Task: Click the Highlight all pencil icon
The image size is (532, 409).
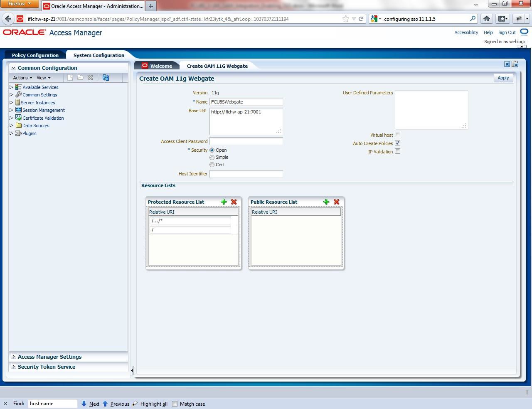Action: tap(135, 404)
